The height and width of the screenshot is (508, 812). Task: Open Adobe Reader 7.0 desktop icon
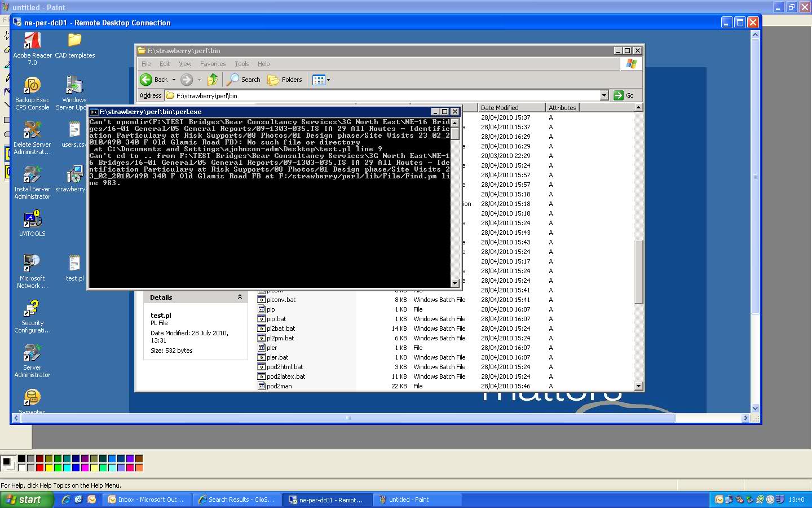pos(32,42)
